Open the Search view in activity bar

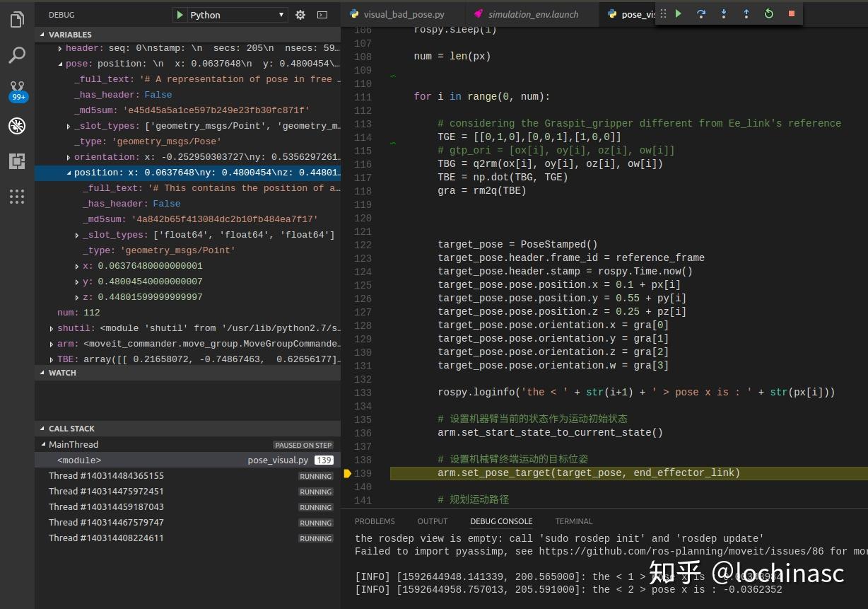(x=17, y=55)
